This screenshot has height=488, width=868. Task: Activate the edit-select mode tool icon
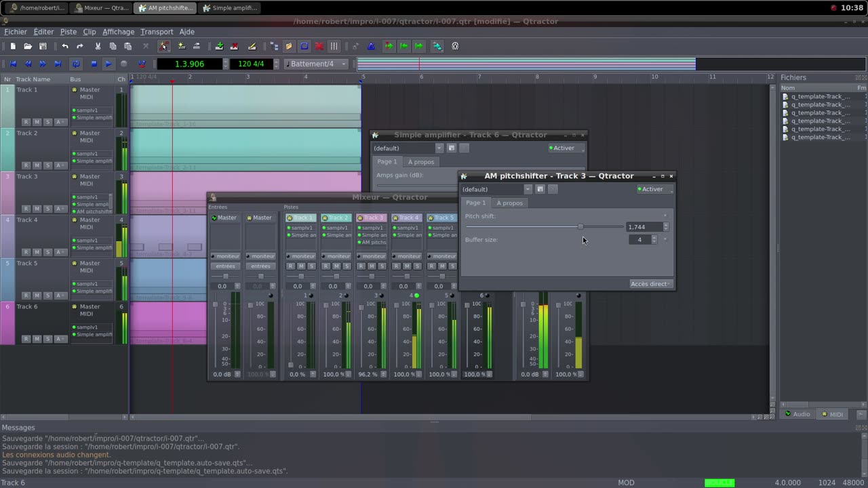(163, 46)
